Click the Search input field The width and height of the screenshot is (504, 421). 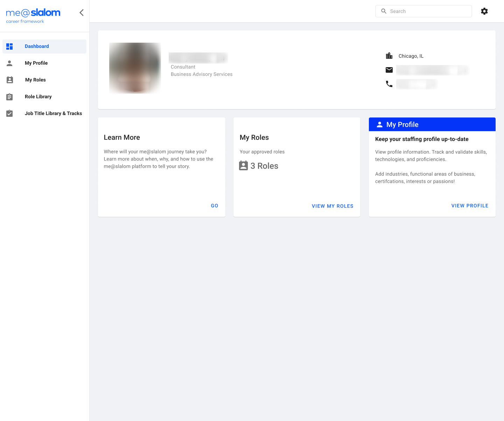click(423, 11)
